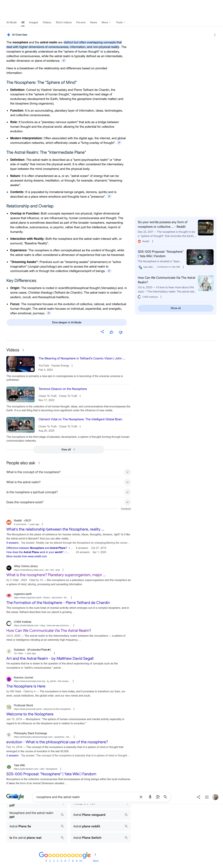Screen dimensions: 223x868
Task: Open the People also ask three-dot menu
Action: [x=39, y=463]
